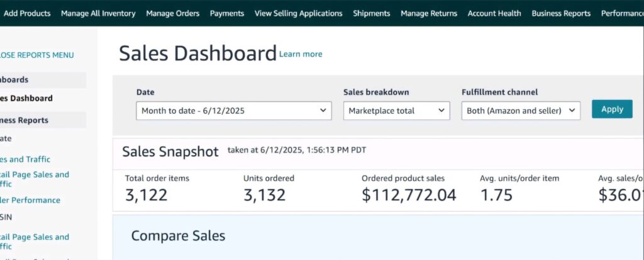Click the Learn more link
This screenshot has height=260, width=644.
(x=301, y=55)
